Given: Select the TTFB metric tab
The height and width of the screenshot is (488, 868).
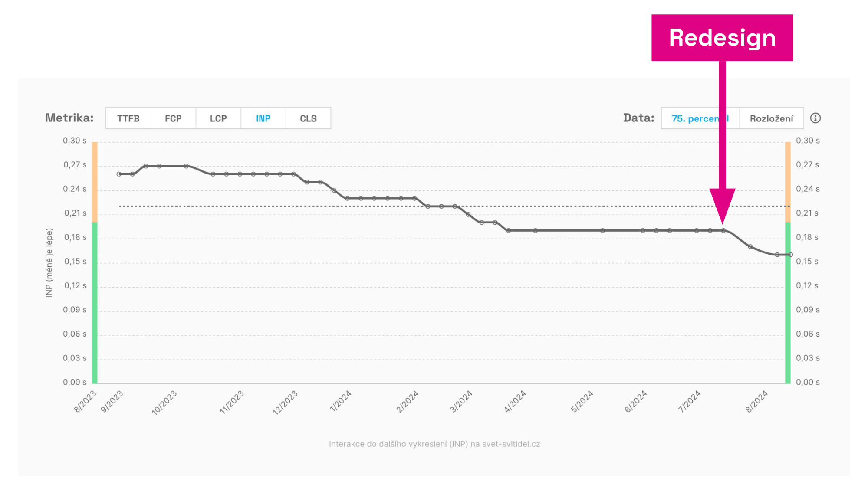Looking at the screenshot, I should click(128, 118).
